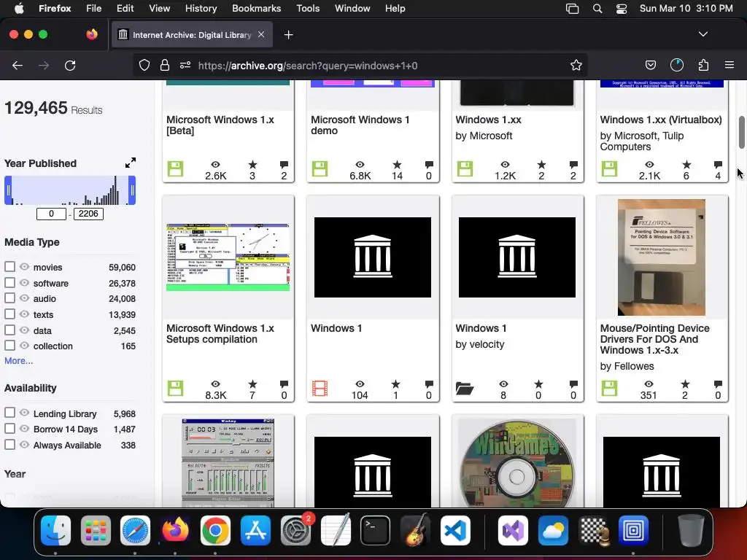Click the end year field showing 2206
Image resolution: width=747 pixels, height=560 pixels.
(x=88, y=214)
